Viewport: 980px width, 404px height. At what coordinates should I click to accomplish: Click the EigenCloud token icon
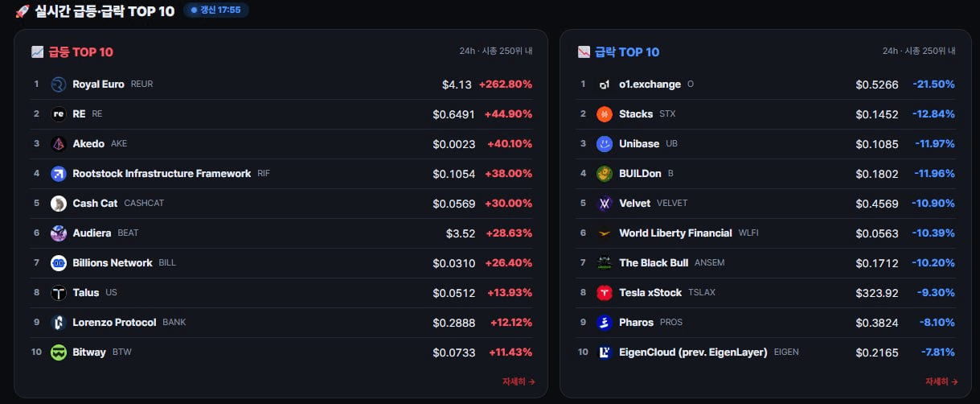[x=605, y=352]
